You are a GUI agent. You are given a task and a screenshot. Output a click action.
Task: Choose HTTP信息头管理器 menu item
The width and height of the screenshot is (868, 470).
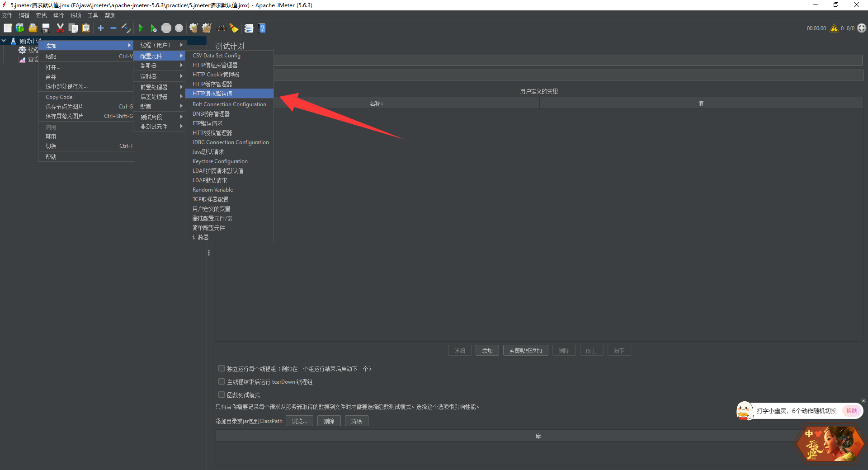click(x=229, y=65)
